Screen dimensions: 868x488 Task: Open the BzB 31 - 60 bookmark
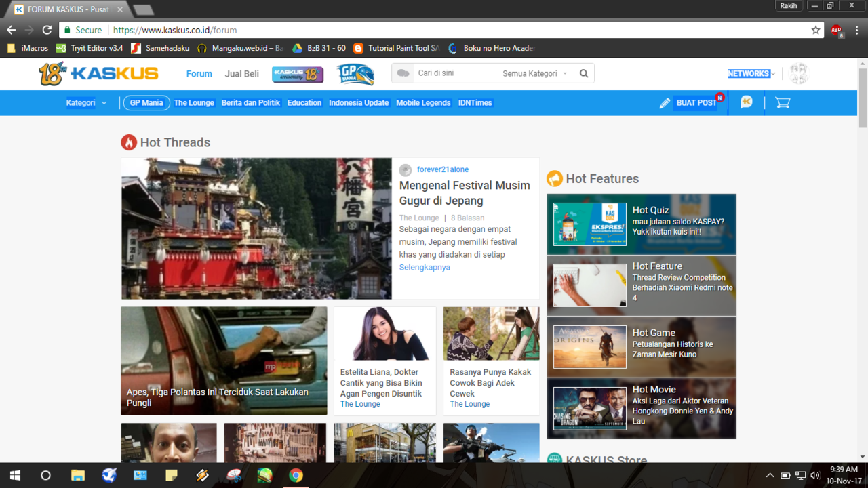pyautogui.click(x=319, y=48)
